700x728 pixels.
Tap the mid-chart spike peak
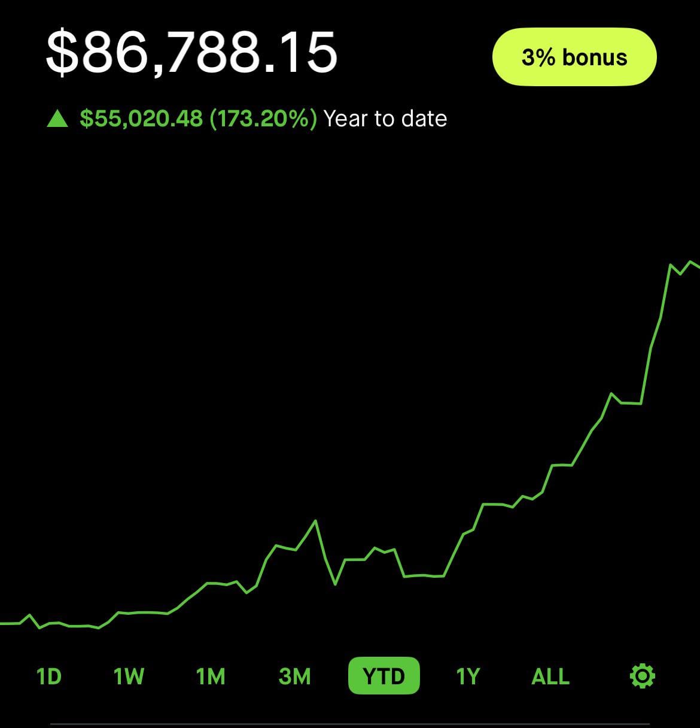[315, 521]
